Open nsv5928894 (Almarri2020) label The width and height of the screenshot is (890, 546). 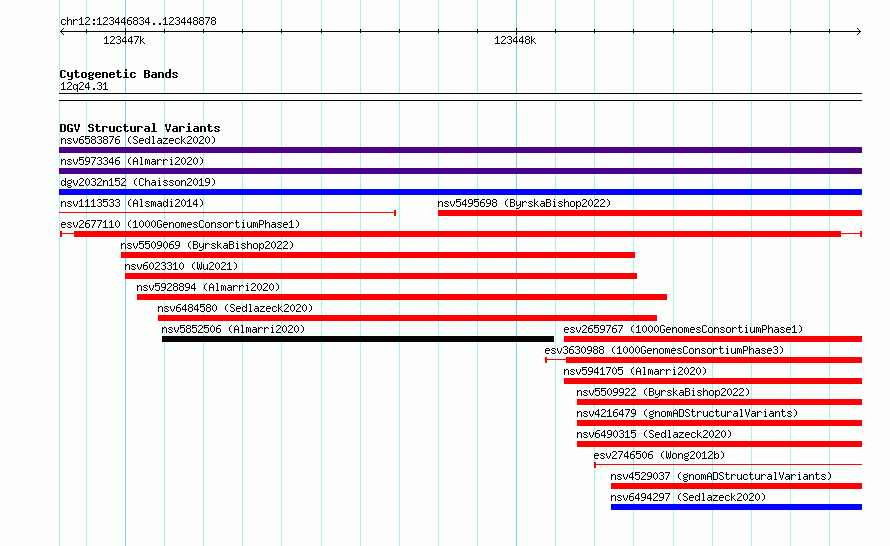208,287
